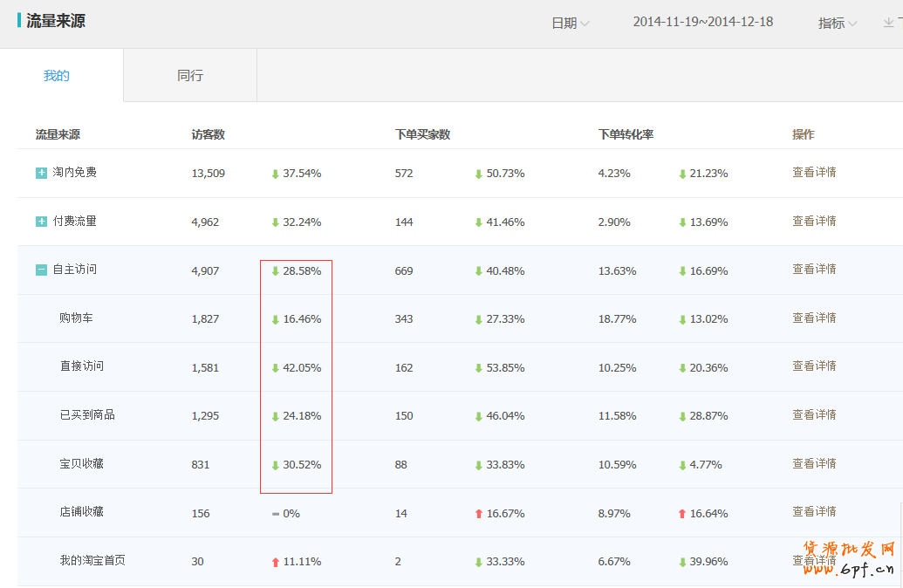Expand the 付费流量 row plus icon
The height and width of the screenshot is (588, 903).
click(41, 222)
